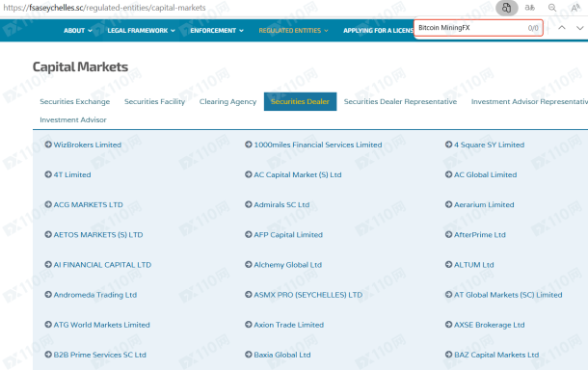The height and width of the screenshot is (370, 588).
Task: Click arrow icon beside Axion Trade Limited
Action: pos(249,325)
